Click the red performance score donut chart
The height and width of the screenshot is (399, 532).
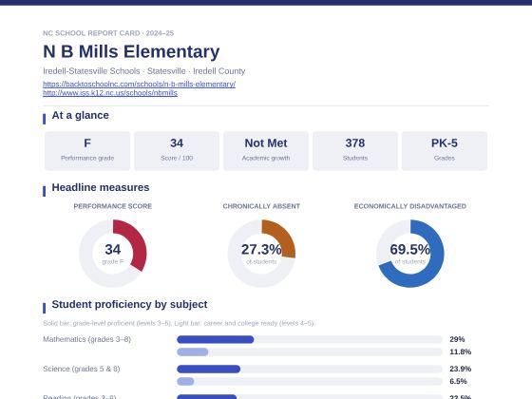tap(113, 253)
